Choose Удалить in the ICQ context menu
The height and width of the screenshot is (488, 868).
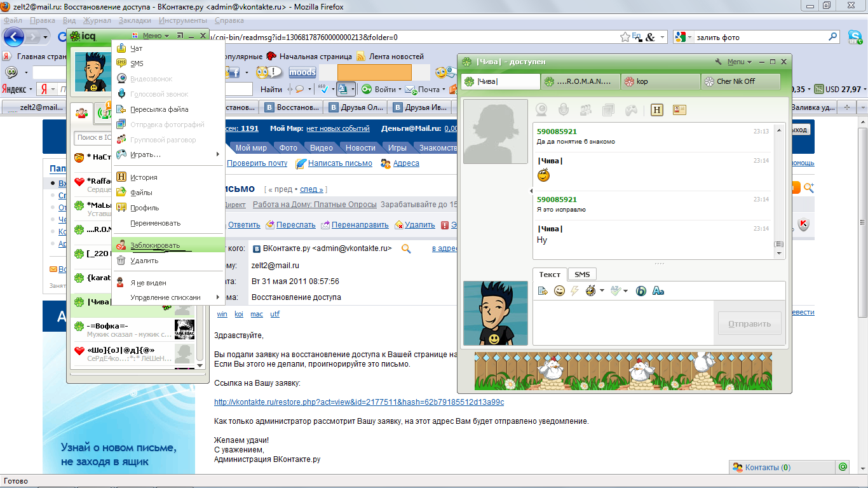click(168, 261)
